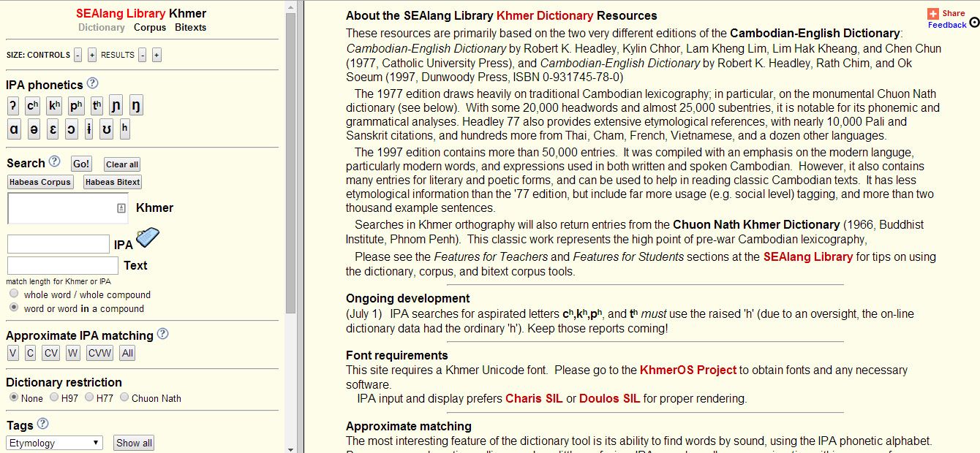The width and height of the screenshot is (980, 453).
Task: Open the KhmerOS Project link
Action: (688, 370)
